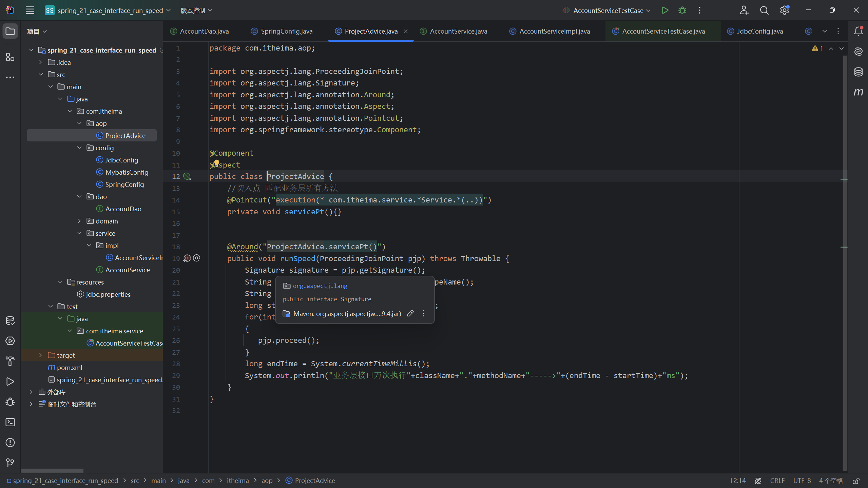Click the edit pencil in Signature popup
Viewport: 868px width, 488px height.
[x=410, y=313]
